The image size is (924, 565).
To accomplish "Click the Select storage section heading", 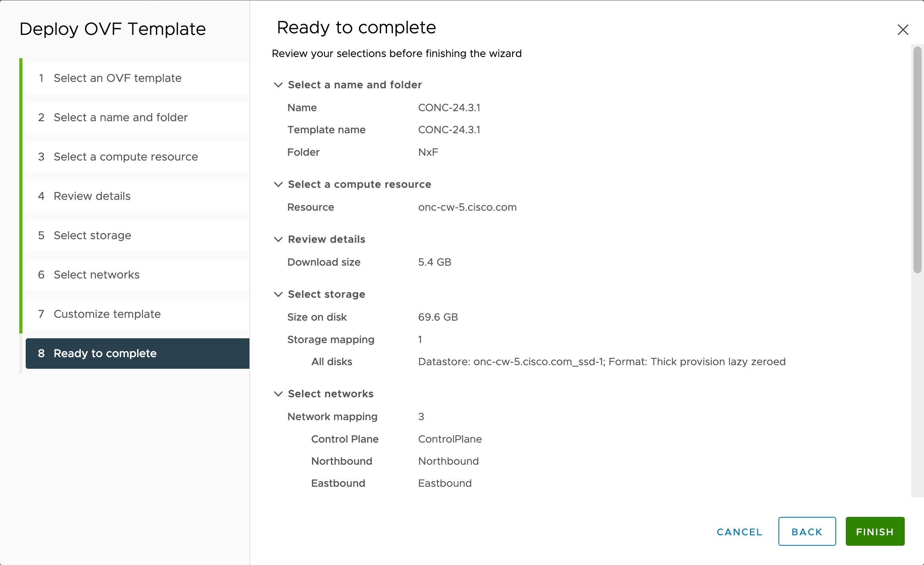I will [326, 294].
